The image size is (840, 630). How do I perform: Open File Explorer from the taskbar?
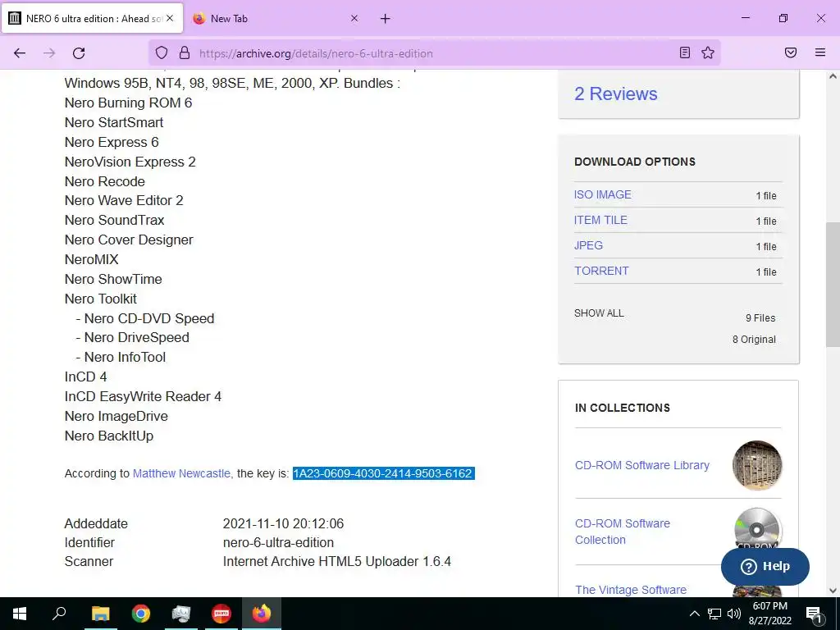[x=100, y=614]
